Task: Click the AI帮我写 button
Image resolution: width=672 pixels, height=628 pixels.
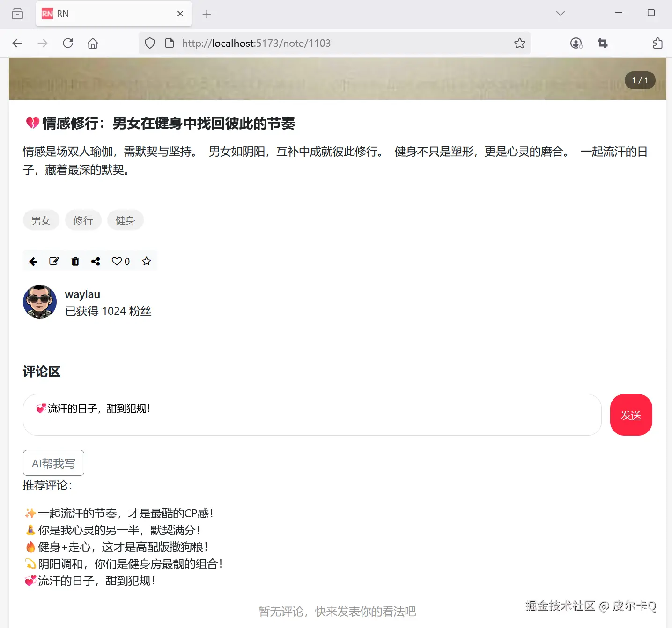Action: [53, 463]
